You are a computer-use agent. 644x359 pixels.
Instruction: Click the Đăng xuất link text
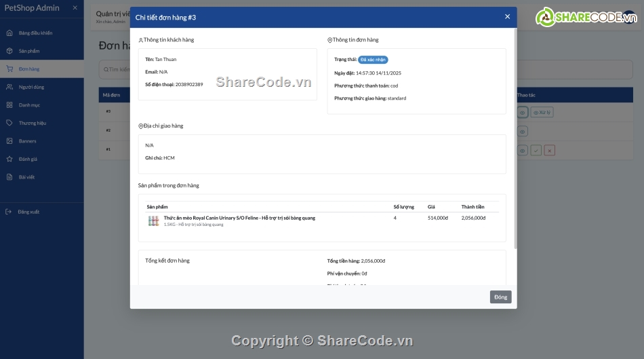28,212
